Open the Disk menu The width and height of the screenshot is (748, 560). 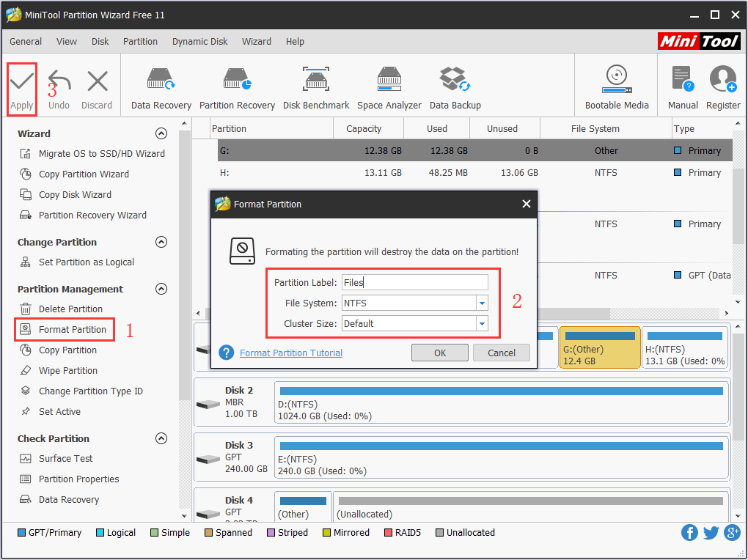point(100,42)
